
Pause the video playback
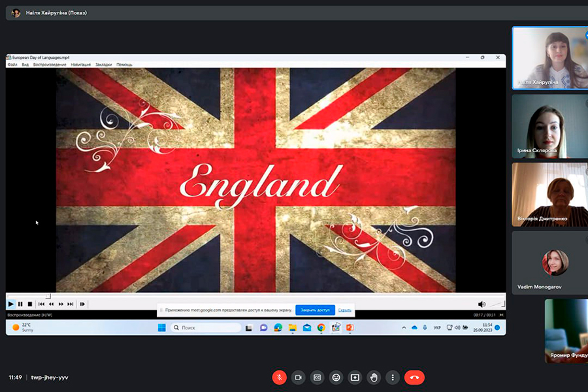click(x=20, y=304)
